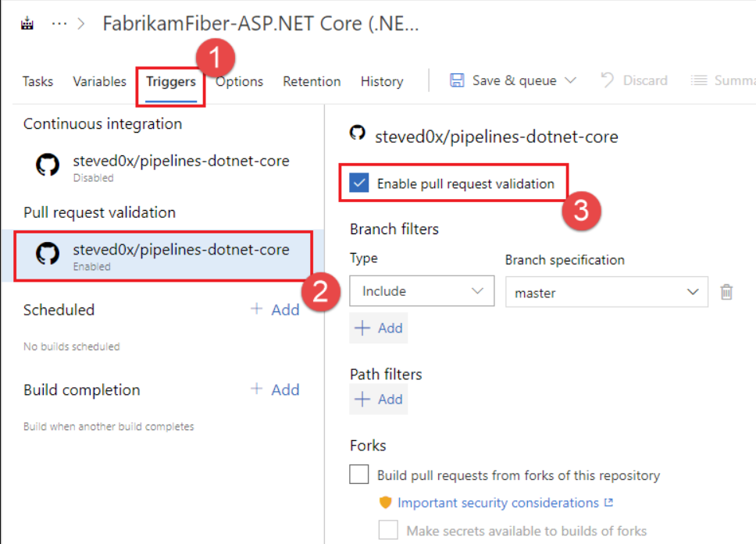Open the Include type dropdown
Image resolution: width=756 pixels, height=544 pixels.
(422, 291)
